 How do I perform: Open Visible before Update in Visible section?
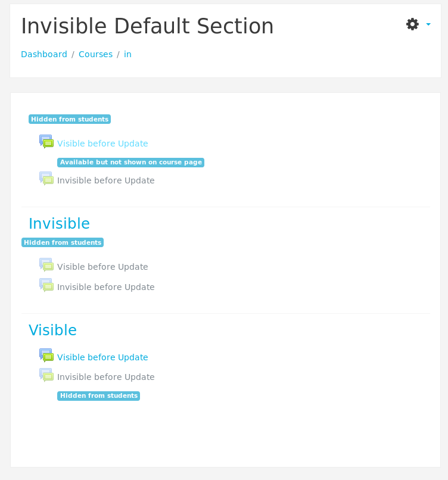(102, 357)
